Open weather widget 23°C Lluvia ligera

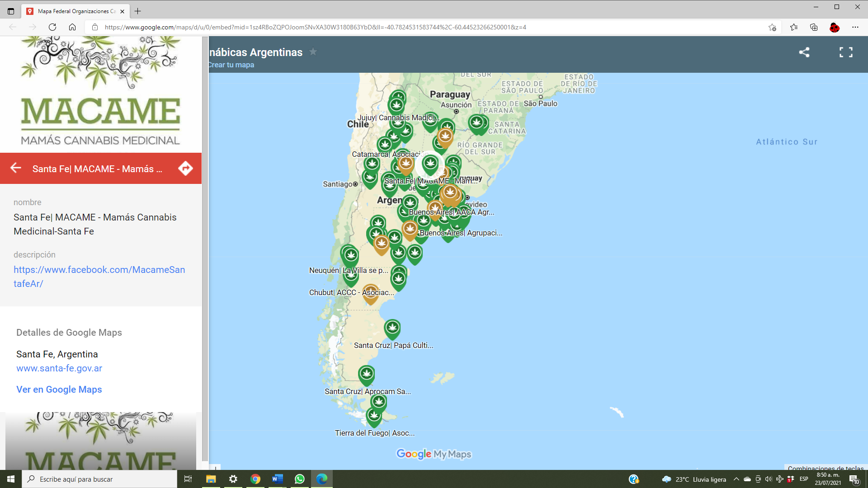(x=694, y=479)
